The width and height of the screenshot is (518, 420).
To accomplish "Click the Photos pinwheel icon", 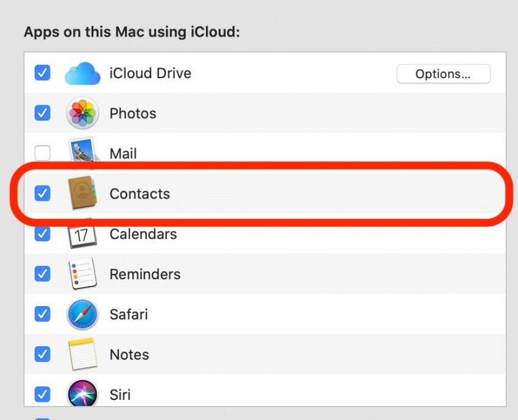I will 82,113.
